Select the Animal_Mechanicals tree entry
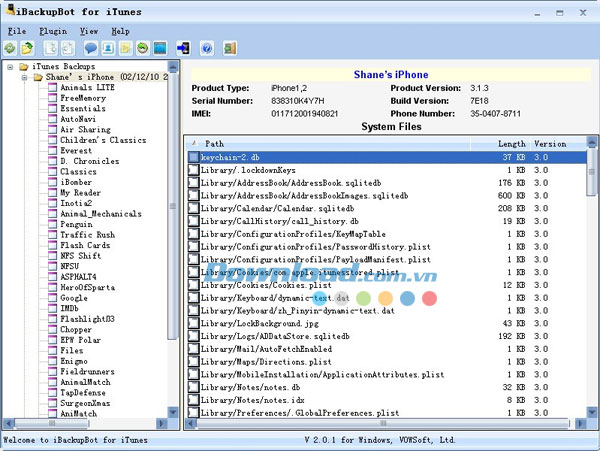This screenshot has height=451, width=600. (101, 213)
